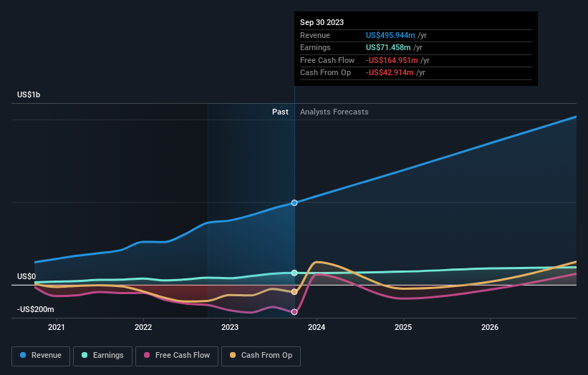The image size is (588, 375).
Task: Click the US$0 y-axis label
Action: [x=26, y=276]
